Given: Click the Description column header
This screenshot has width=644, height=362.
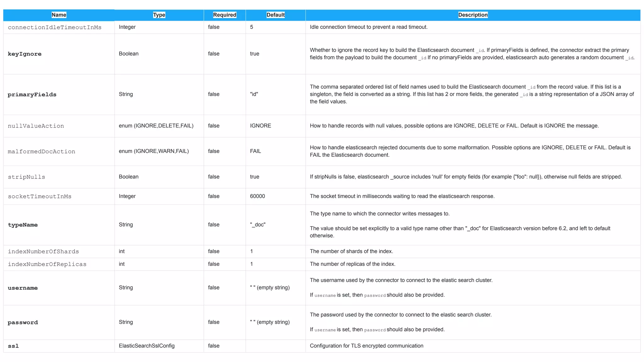Looking at the screenshot, I should [473, 15].
